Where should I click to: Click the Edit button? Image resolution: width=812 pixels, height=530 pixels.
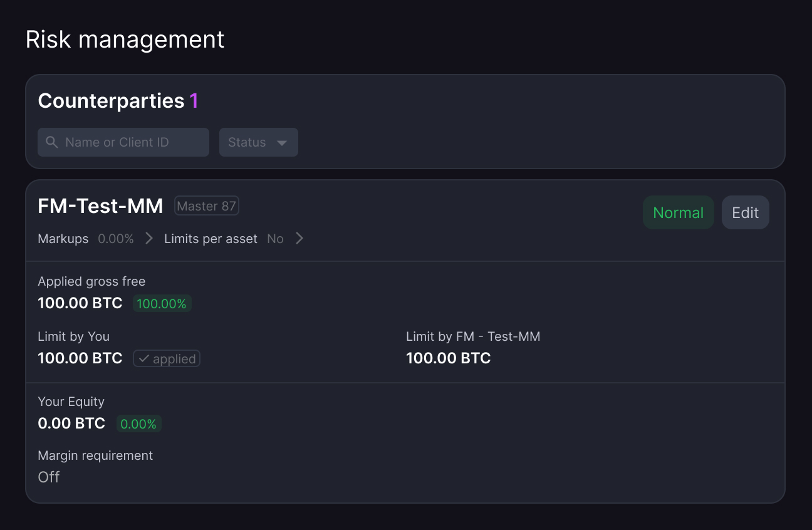(746, 212)
